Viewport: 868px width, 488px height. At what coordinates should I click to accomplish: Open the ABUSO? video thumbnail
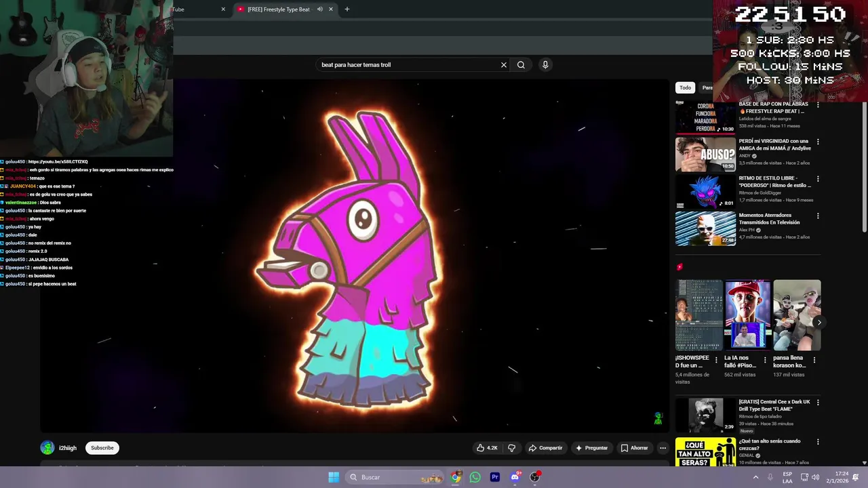[705, 155]
